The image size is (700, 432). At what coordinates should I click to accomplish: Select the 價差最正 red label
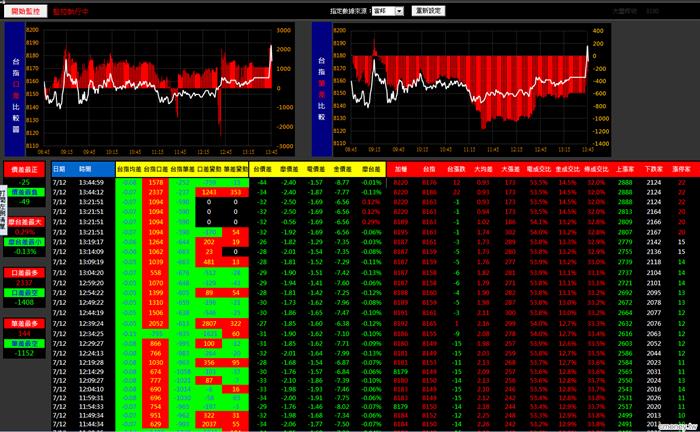tap(25, 170)
